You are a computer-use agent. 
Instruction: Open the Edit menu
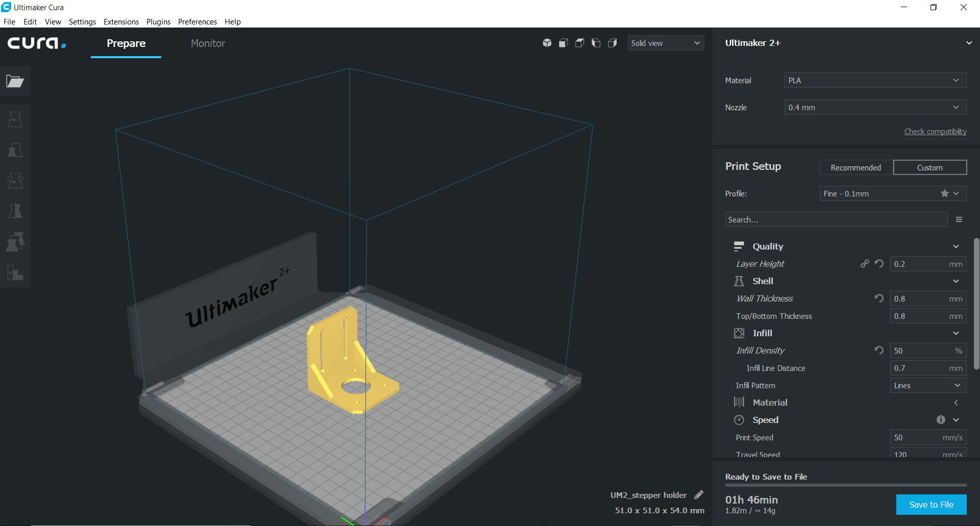30,21
